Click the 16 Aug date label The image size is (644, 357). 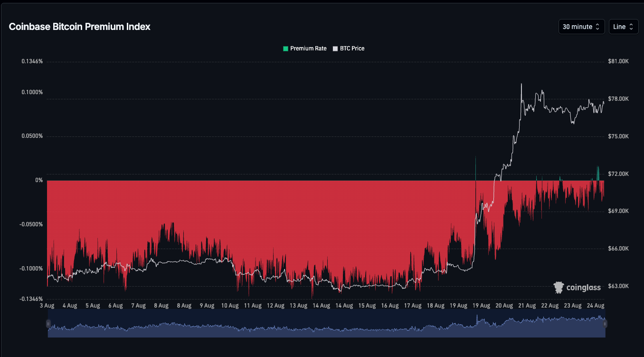[x=390, y=306]
